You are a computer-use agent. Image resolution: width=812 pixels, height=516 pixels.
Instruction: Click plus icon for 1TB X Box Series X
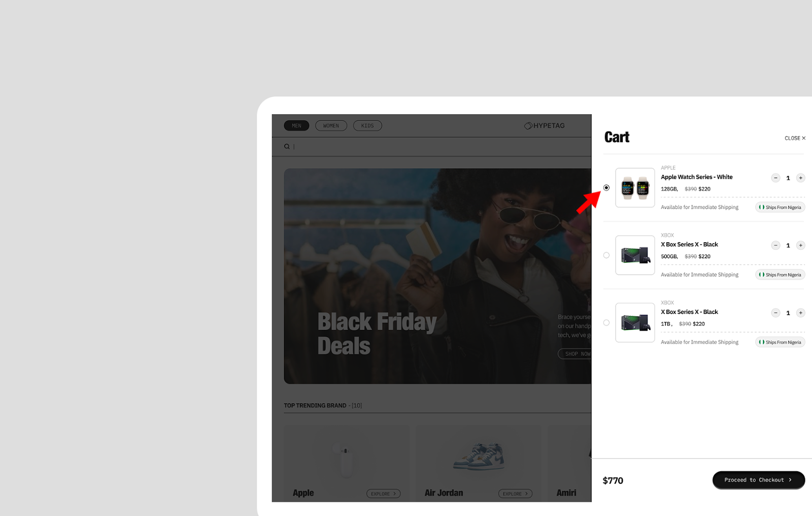tap(800, 313)
